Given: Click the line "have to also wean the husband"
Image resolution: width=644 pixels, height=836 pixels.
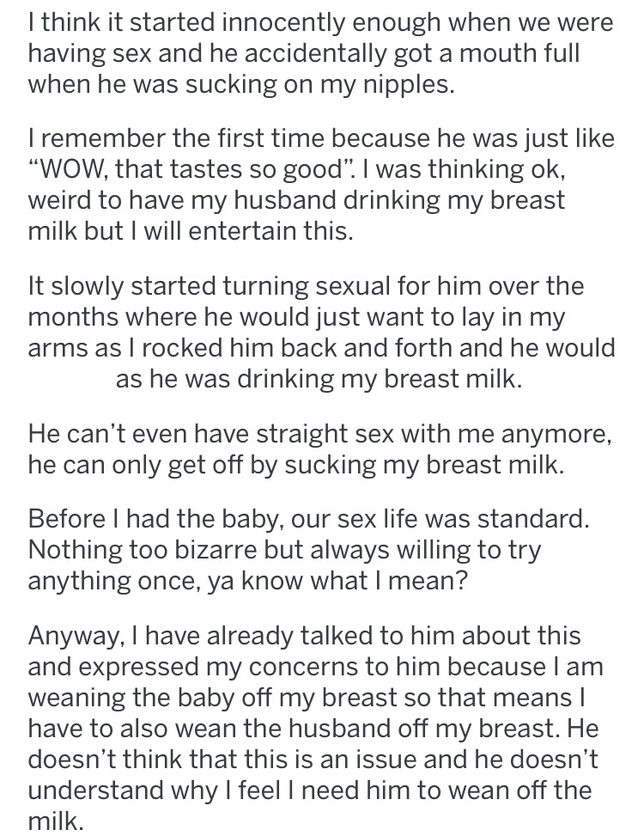Looking at the screenshot, I should coord(313,729).
